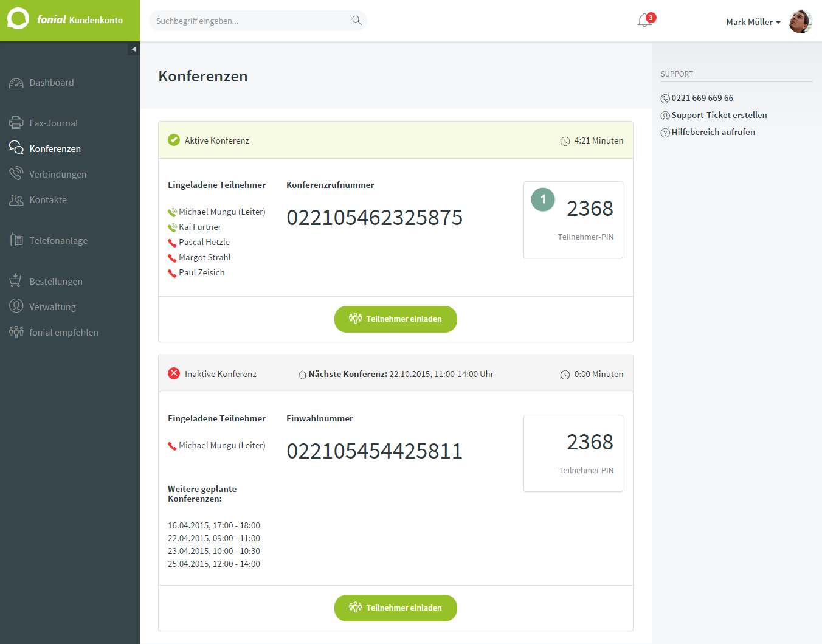Click Teilnehmer einladen in active conference
Viewport: 822px width, 644px height.
(x=396, y=319)
